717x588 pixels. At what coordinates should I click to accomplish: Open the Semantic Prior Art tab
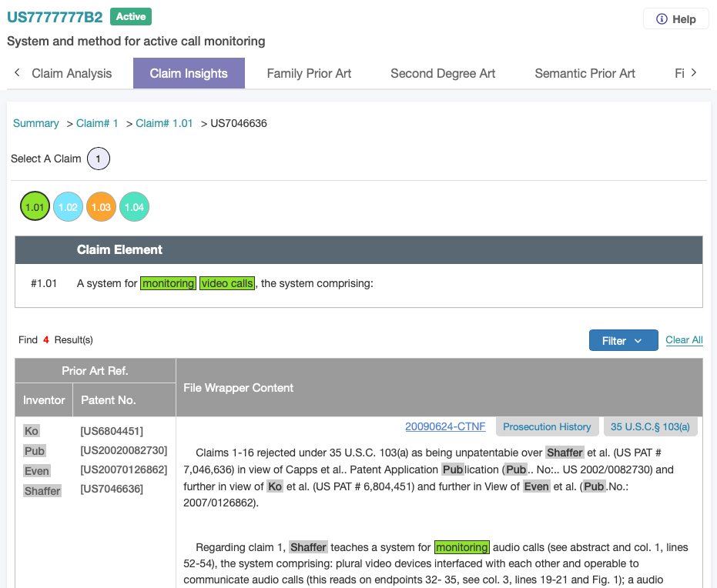tap(585, 74)
